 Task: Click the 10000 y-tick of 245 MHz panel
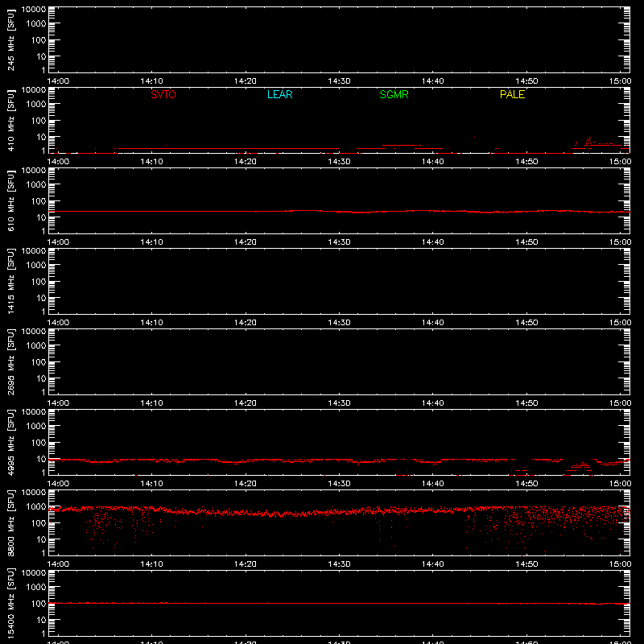34,10
